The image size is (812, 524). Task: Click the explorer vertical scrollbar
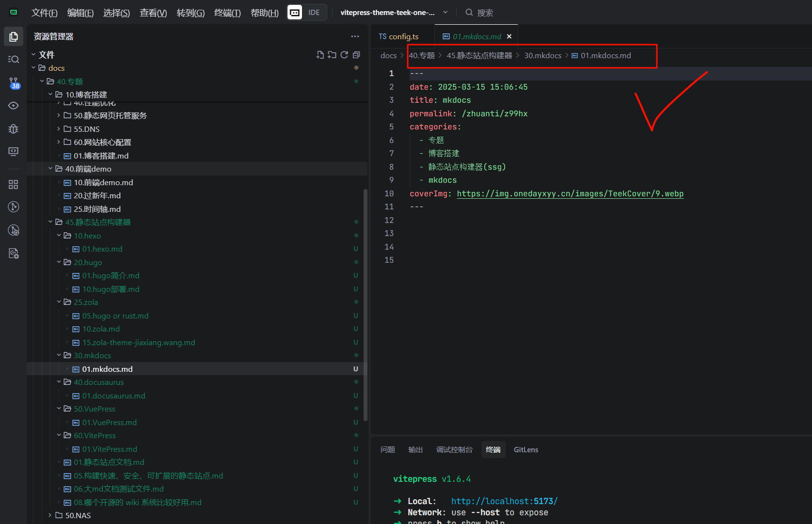(x=365, y=305)
